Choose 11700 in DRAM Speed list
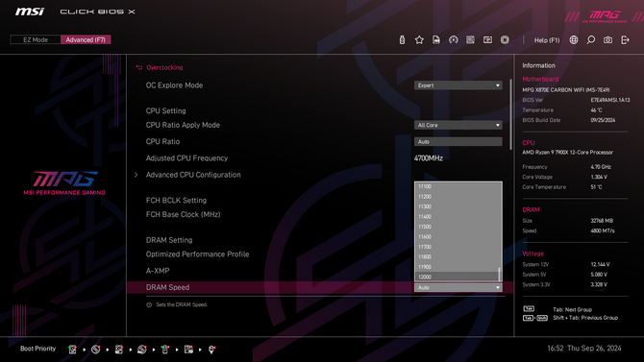Image resolution: width=644 pixels, height=362 pixels. (x=457, y=247)
